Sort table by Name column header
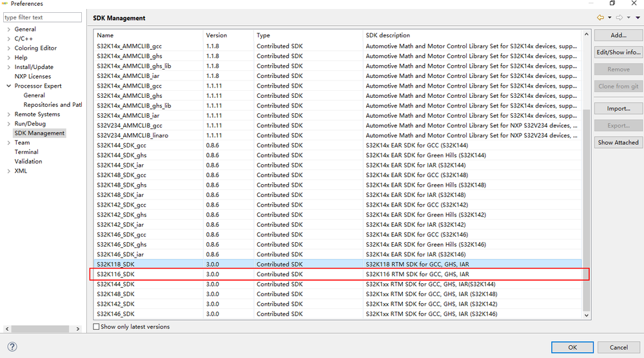Viewport: 644px width, 358px height. point(148,35)
